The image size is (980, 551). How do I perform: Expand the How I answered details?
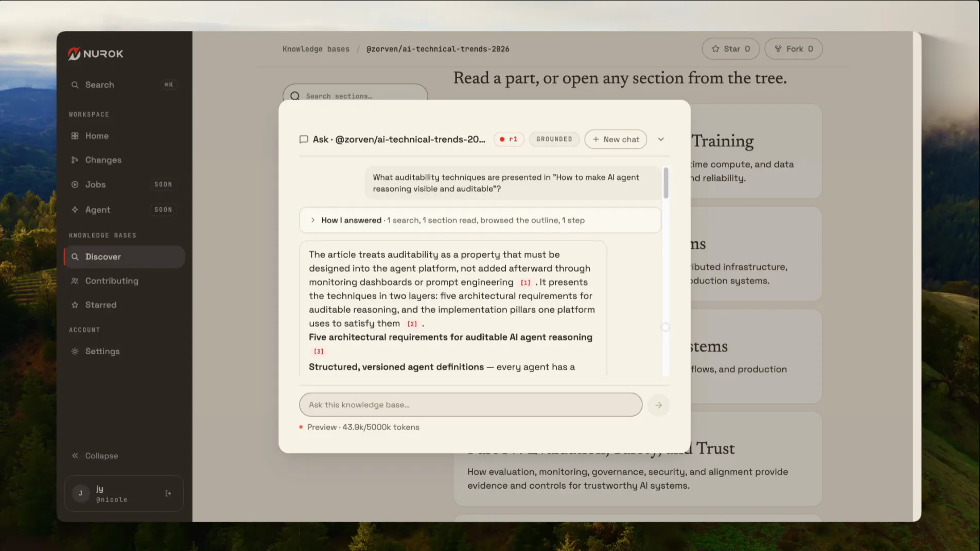(x=480, y=220)
